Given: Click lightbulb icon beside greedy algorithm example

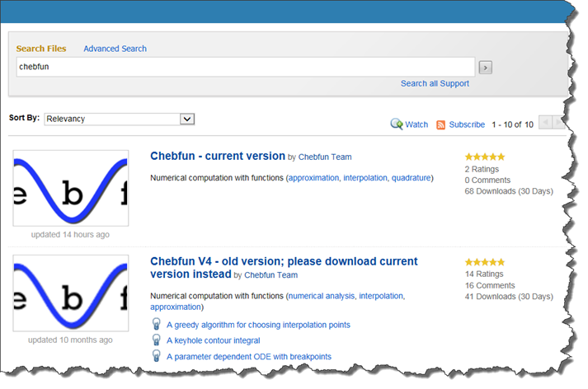Looking at the screenshot, I should pos(156,325).
